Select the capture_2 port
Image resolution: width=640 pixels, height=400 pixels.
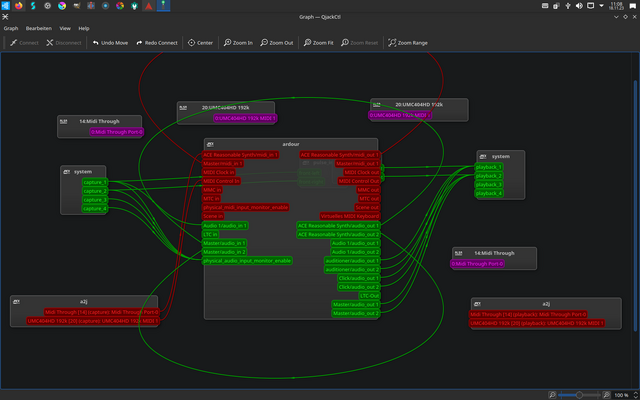click(95, 191)
